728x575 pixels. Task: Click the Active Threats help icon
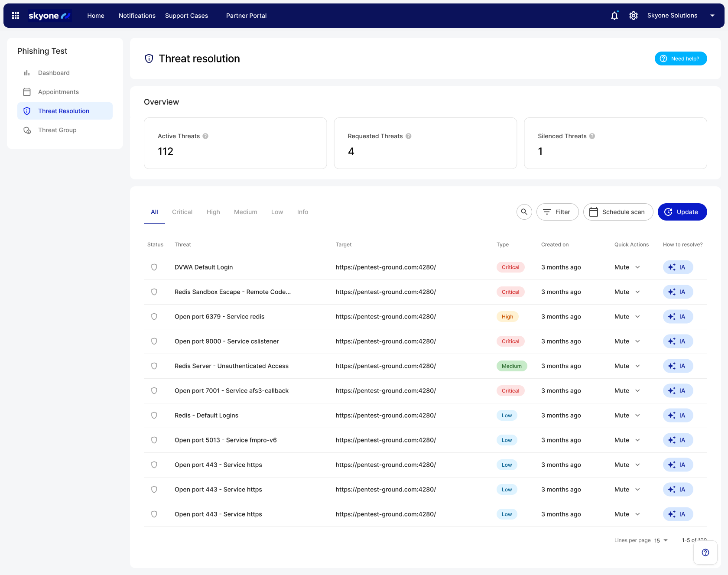pyautogui.click(x=205, y=136)
